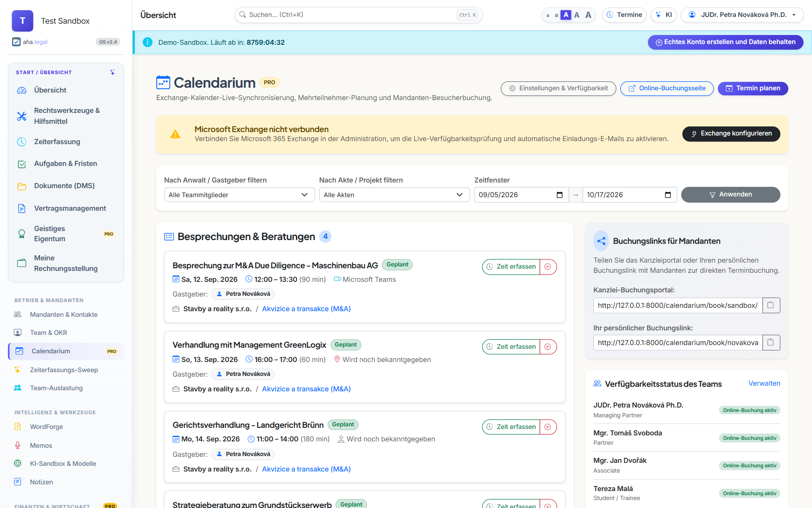Click the sparkle icon in Start / Übersicht header
The width and height of the screenshot is (812, 508).
[112, 72]
